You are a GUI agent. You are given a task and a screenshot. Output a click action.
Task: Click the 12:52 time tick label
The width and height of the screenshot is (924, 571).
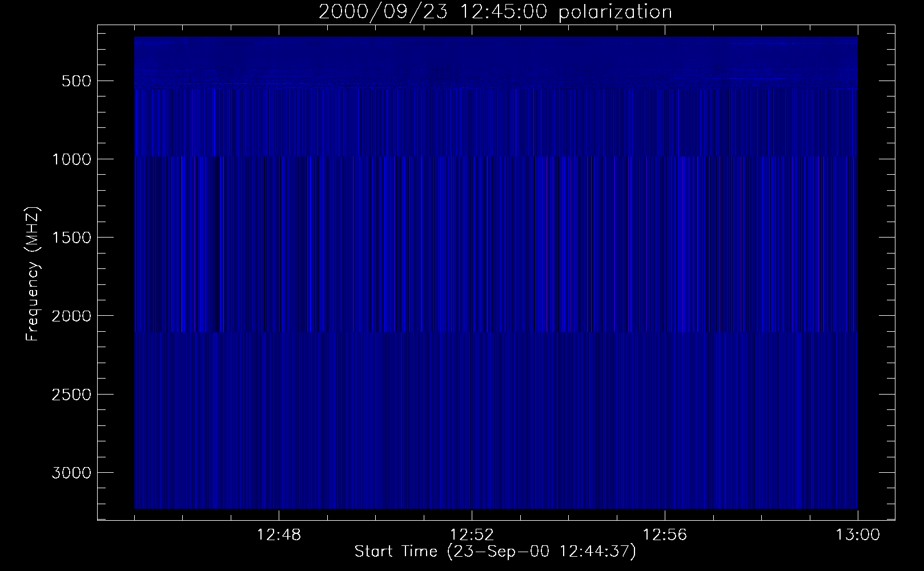pyautogui.click(x=472, y=536)
